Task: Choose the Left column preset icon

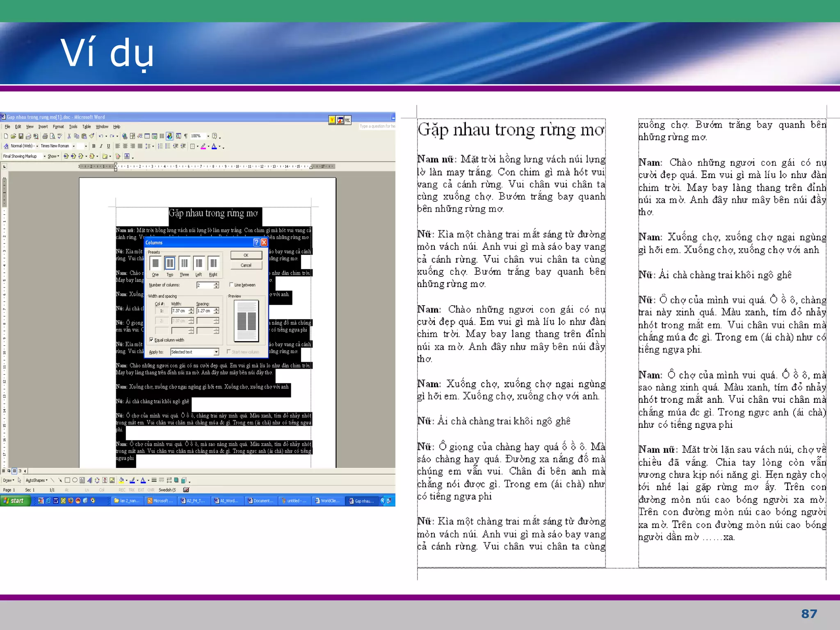Action: click(199, 263)
